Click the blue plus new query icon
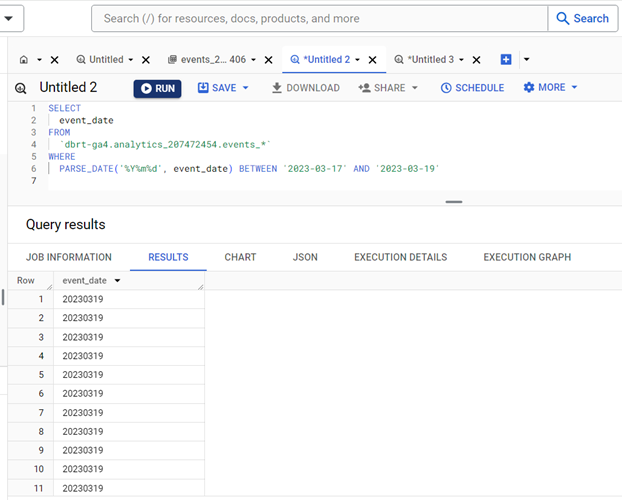This screenshot has height=500, width=622. pos(506,60)
